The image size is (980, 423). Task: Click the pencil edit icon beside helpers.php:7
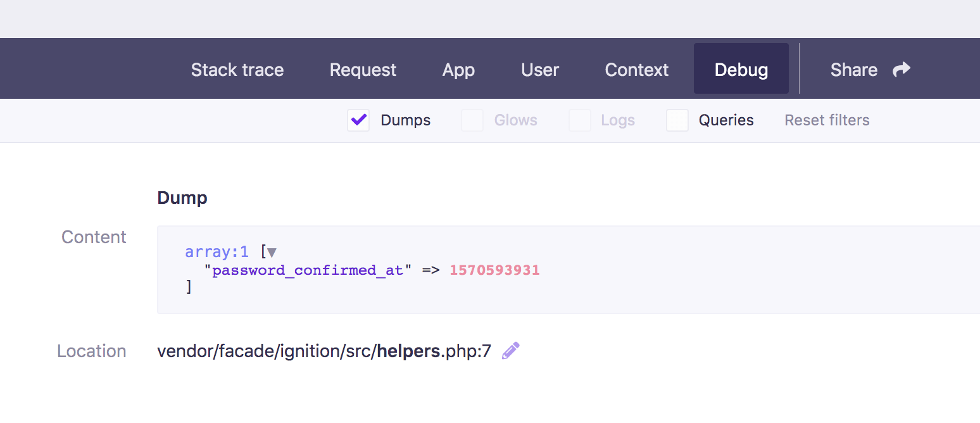click(x=510, y=351)
